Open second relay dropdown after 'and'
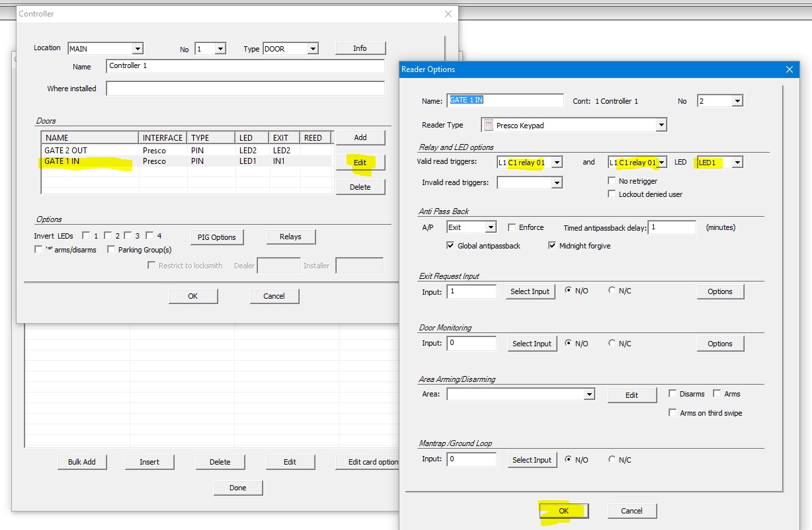 pos(661,163)
